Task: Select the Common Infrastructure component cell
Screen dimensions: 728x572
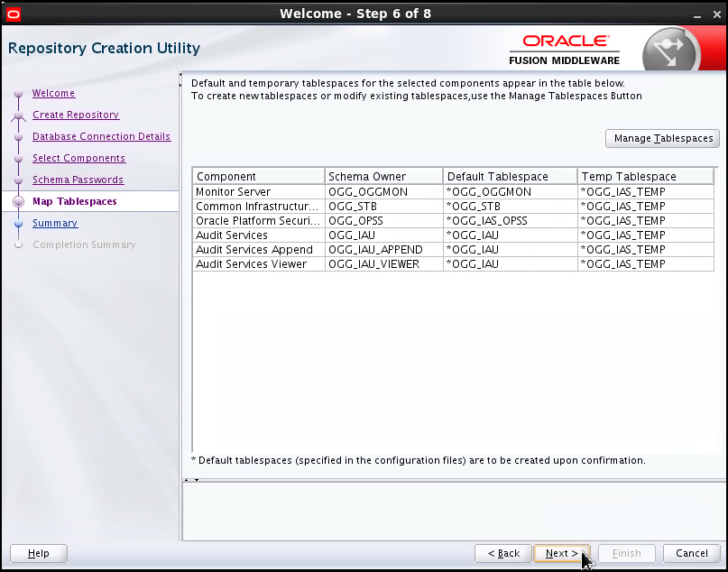Action: (259, 206)
